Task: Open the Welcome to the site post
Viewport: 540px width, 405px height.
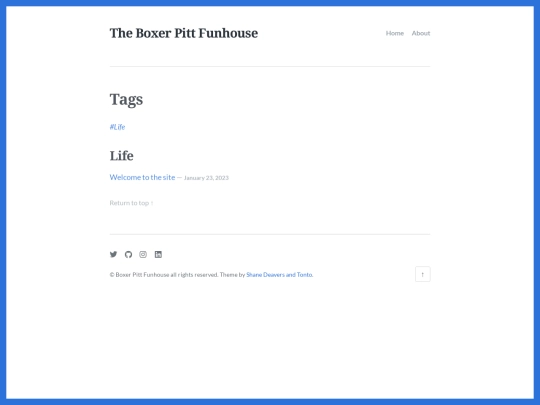Action: (142, 177)
